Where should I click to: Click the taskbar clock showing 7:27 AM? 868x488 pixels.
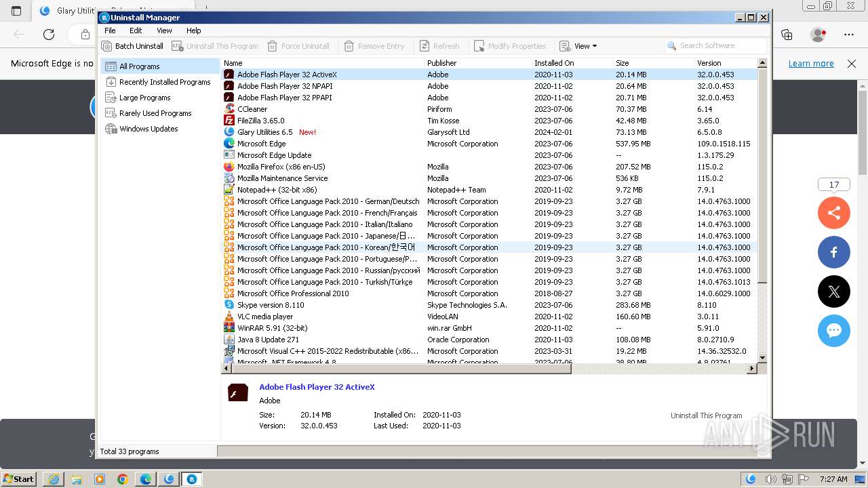pyautogui.click(x=833, y=479)
